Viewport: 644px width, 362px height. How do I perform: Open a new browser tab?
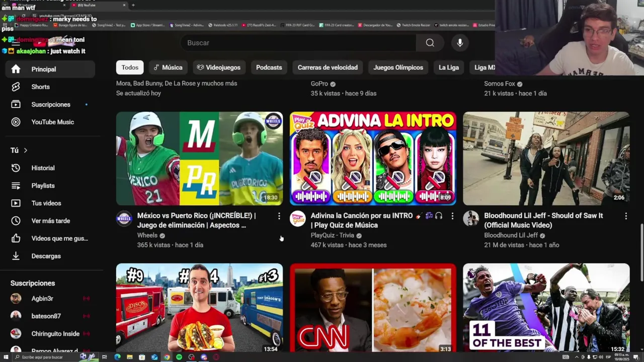coord(133,5)
